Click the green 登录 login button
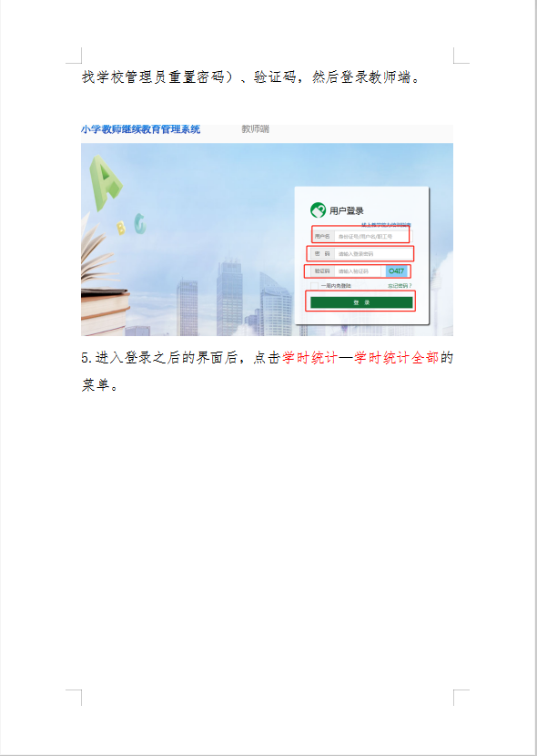 pos(361,302)
